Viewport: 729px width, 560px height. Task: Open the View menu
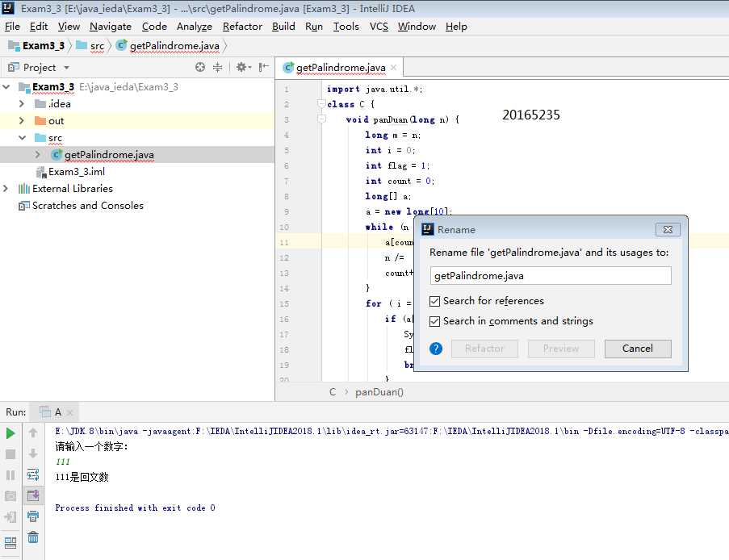click(x=69, y=27)
